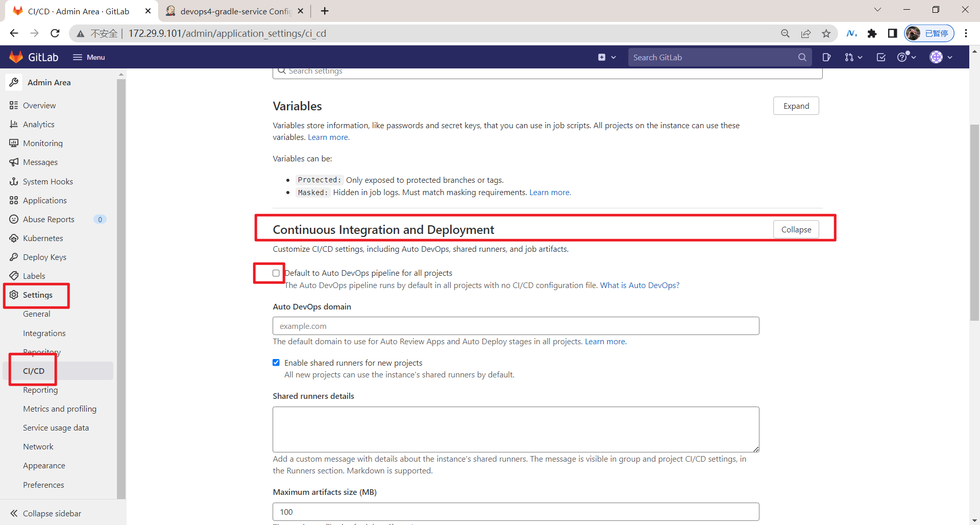Click the browser back arrow
Viewport: 980px width, 525px height.
click(14, 33)
